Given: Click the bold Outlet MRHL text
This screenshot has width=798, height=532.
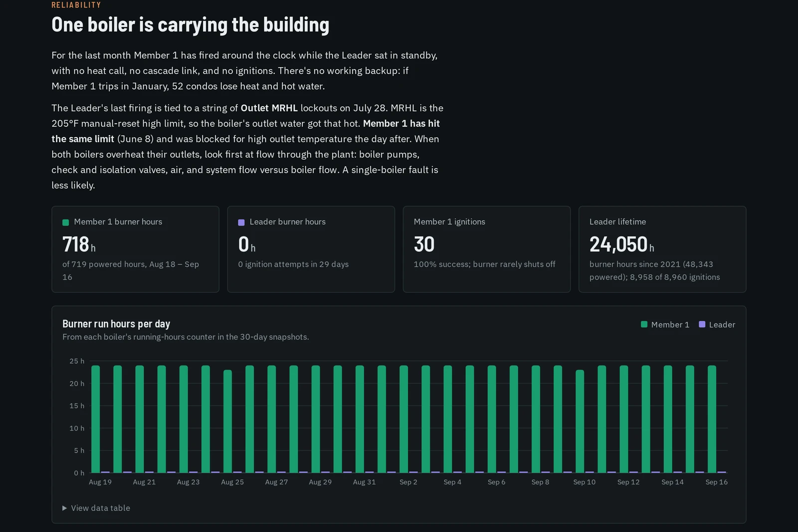Looking at the screenshot, I should (x=269, y=108).
